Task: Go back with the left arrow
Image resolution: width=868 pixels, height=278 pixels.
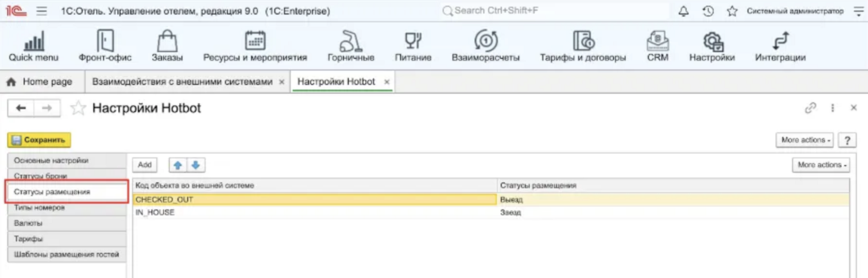Action: pyautogui.click(x=21, y=108)
